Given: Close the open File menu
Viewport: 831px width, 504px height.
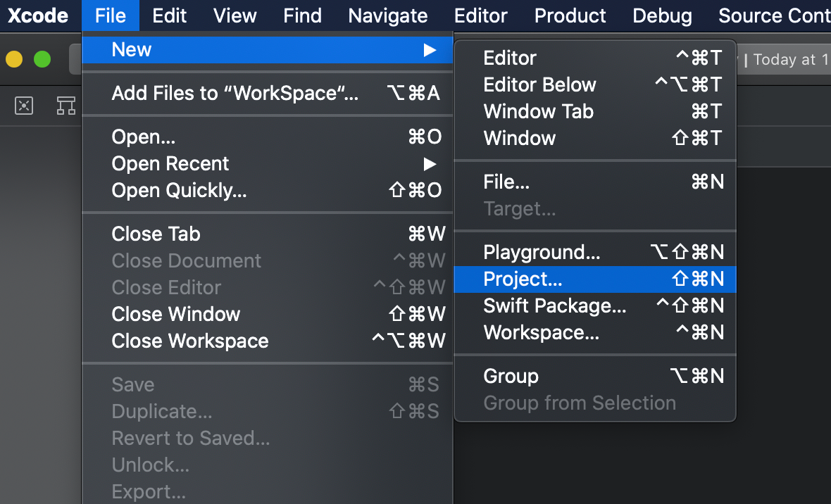Looking at the screenshot, I should pos(111,15).
